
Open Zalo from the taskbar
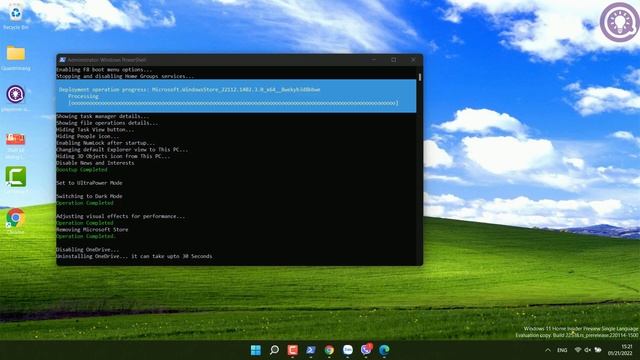[348, 350]
